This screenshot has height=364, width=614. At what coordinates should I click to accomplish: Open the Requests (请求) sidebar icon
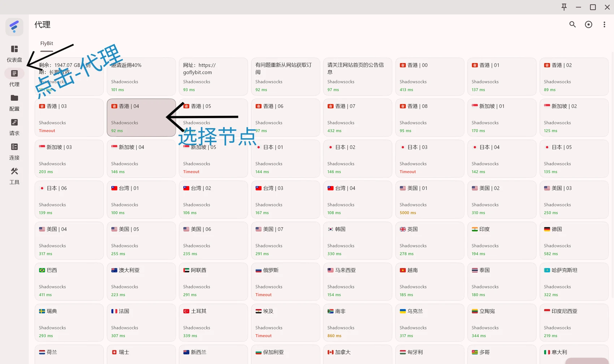(x=14, y=122)
